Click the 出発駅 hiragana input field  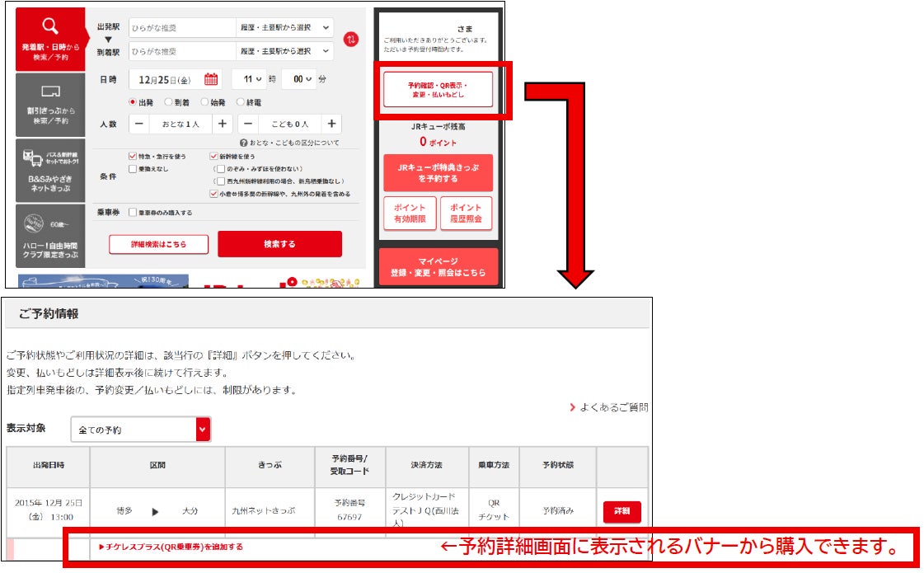tap(182, 28)
